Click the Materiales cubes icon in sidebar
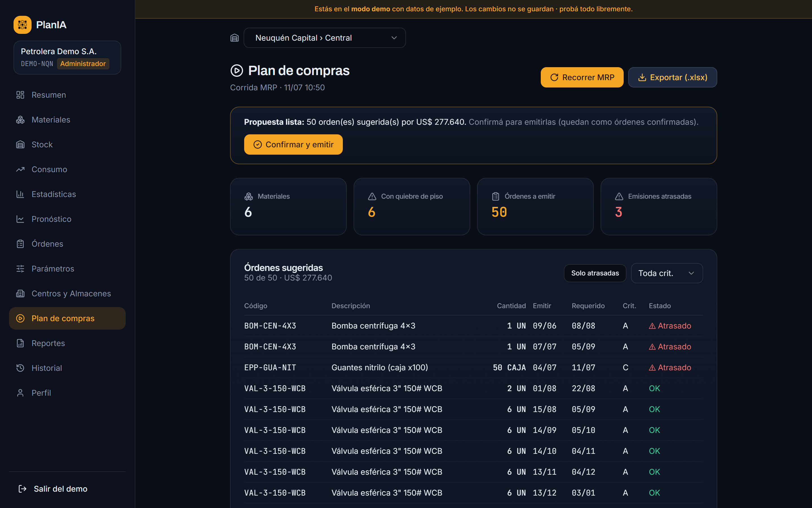Image resolution: width=812 pixels, height=508 pixels. pos(20,120)
